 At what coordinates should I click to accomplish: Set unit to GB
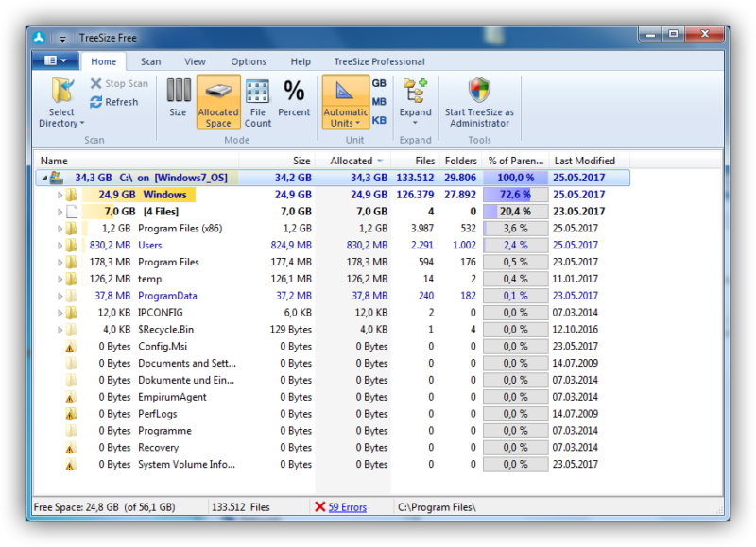[379, 83]
